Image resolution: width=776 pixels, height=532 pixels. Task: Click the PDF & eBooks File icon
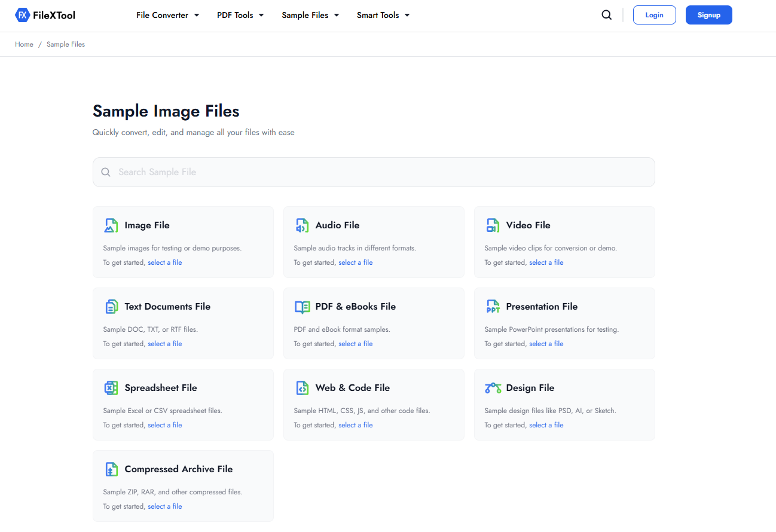302,306
